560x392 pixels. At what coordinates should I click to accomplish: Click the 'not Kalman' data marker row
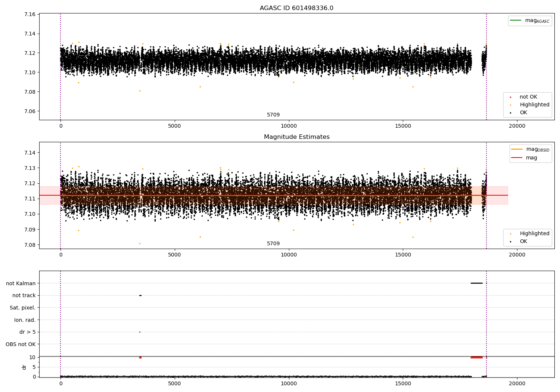[477, 283]
